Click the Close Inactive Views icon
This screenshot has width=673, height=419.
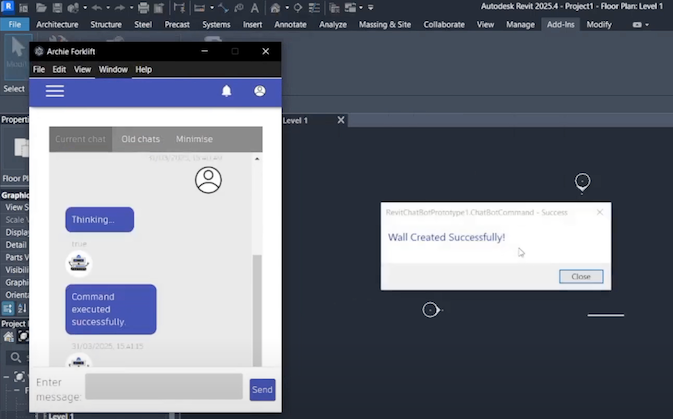point(334,8)
